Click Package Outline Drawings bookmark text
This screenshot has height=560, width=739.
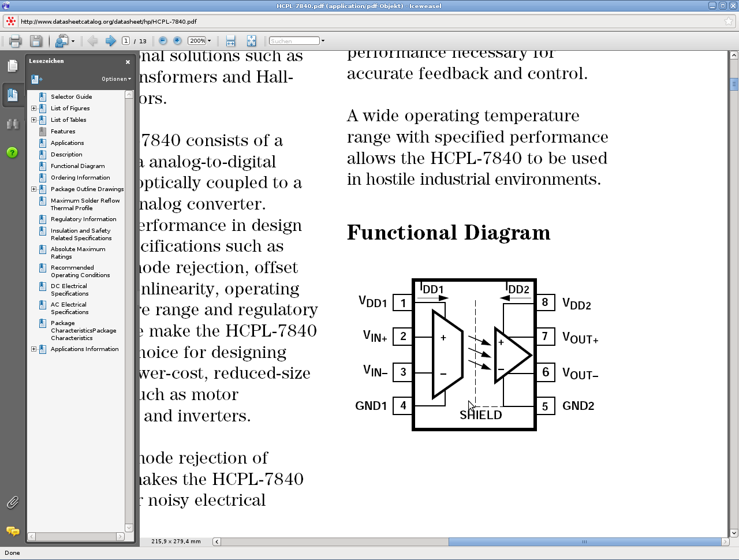pos(87,189)
